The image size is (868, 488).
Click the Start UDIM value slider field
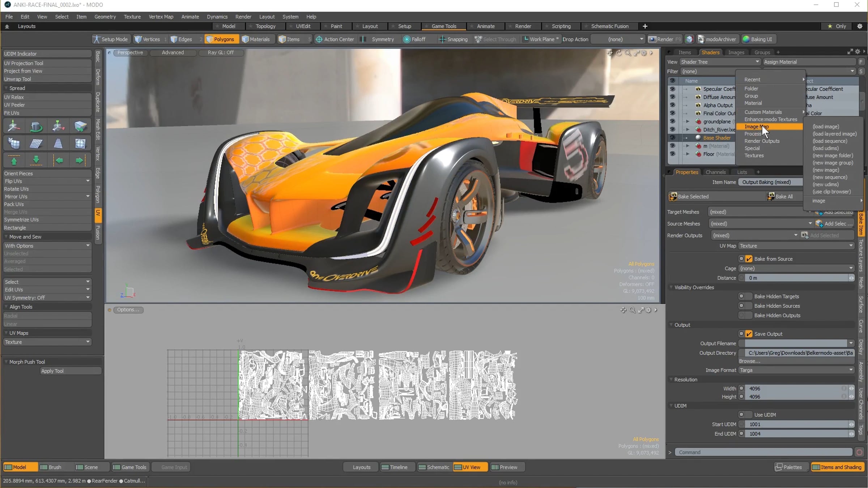coord(796,424)
